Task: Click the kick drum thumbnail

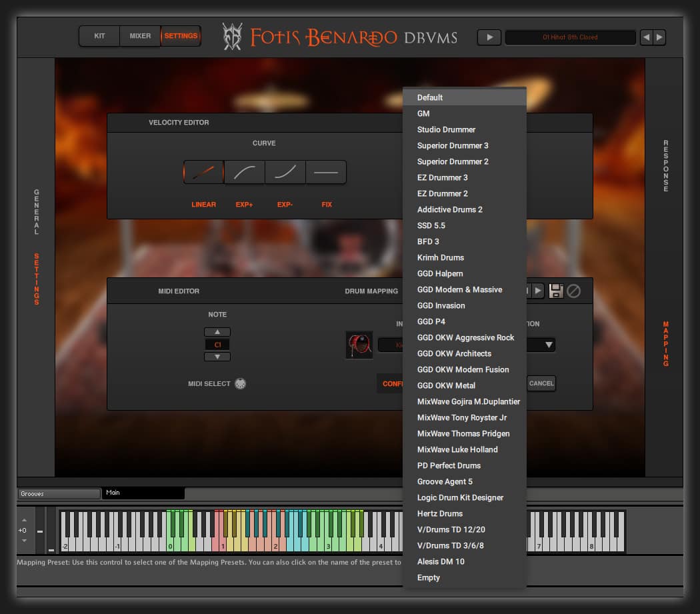Action: tap(359, 345)
